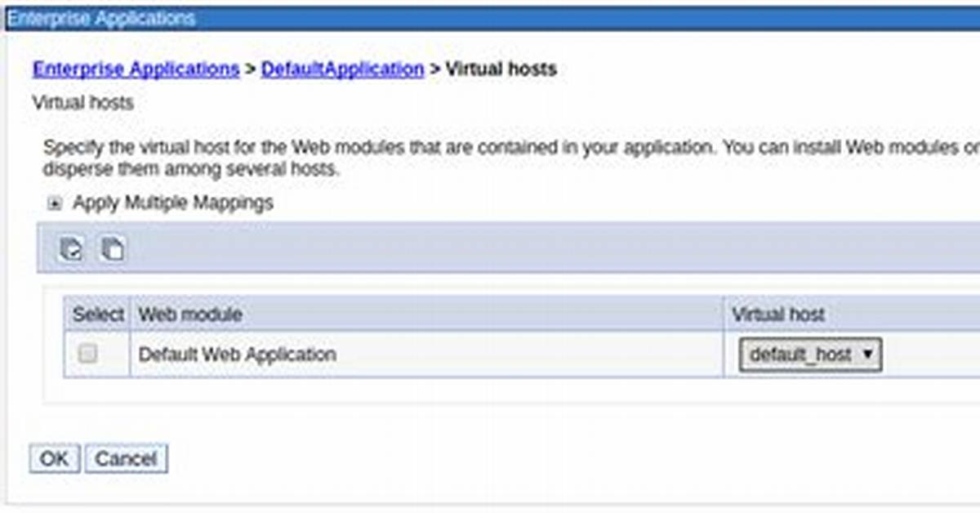Click the Default Web Application cell text
980x513 pixels.
(238, 355)
